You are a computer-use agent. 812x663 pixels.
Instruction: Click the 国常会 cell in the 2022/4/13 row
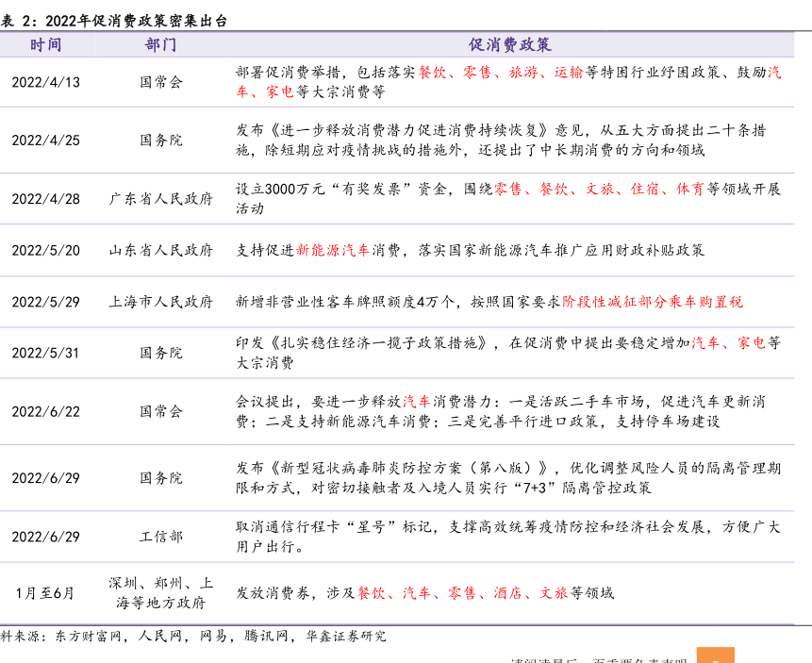click(161, 82)
